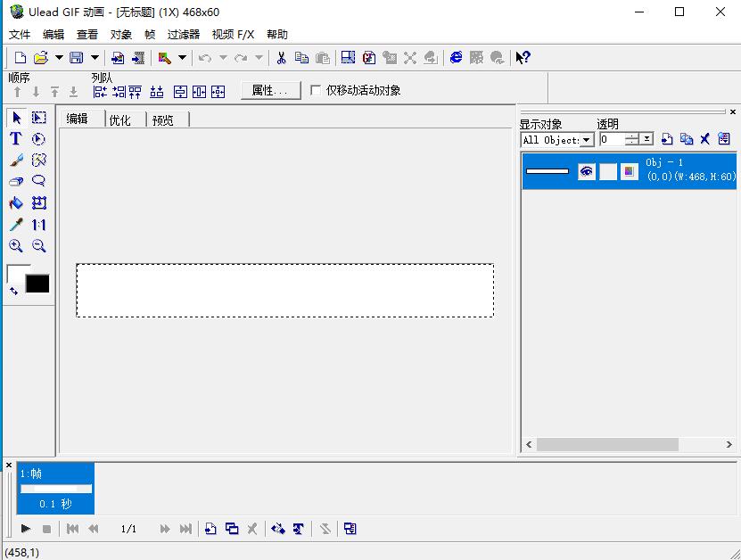Open the 文件 menu
This screenshot has height=560, width=741.
20,34
